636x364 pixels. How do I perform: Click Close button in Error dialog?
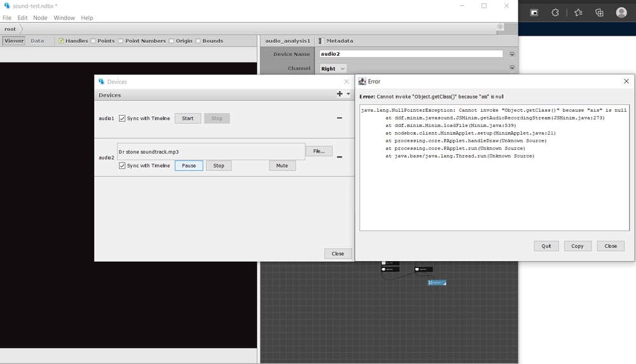tap(611, 246)
